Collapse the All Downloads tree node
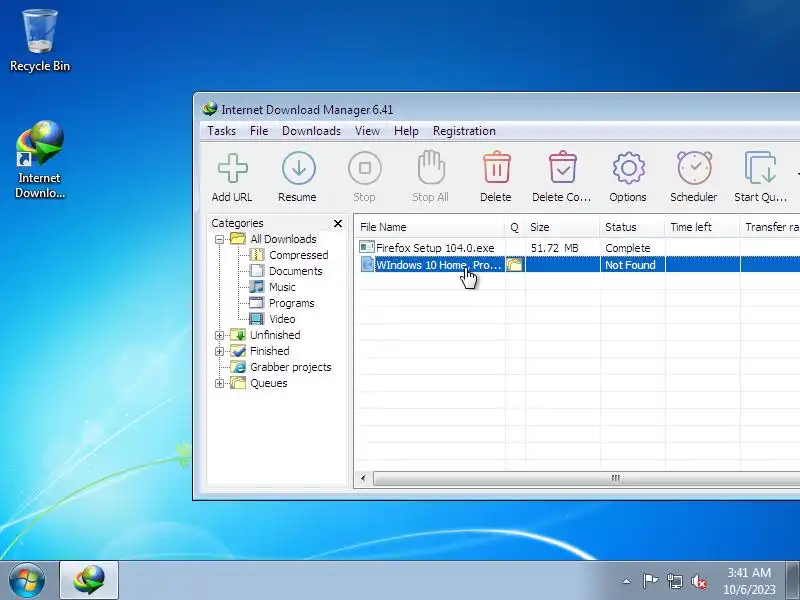 [219, 239]
